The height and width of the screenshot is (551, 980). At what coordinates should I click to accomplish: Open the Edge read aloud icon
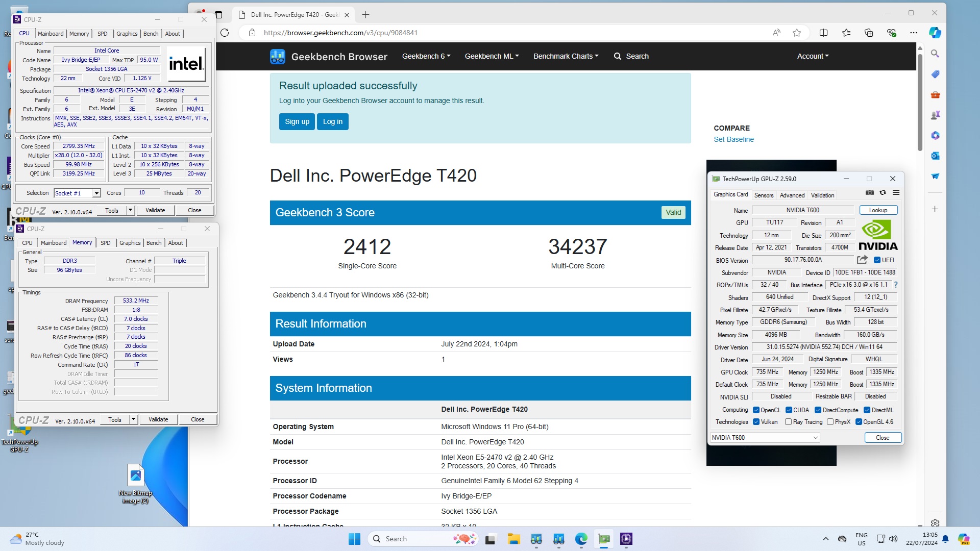coord(776,33)
